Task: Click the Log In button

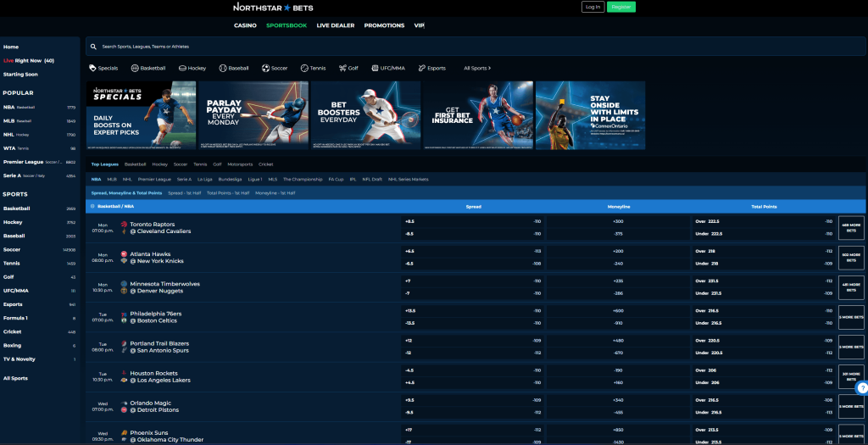Action: (593, 7)
